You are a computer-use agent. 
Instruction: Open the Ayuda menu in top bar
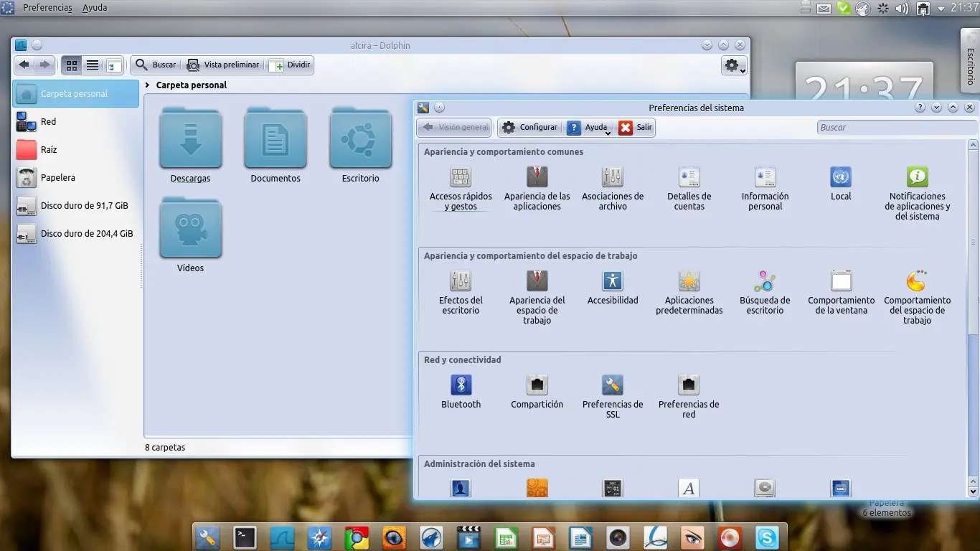[x=95, y=8]
